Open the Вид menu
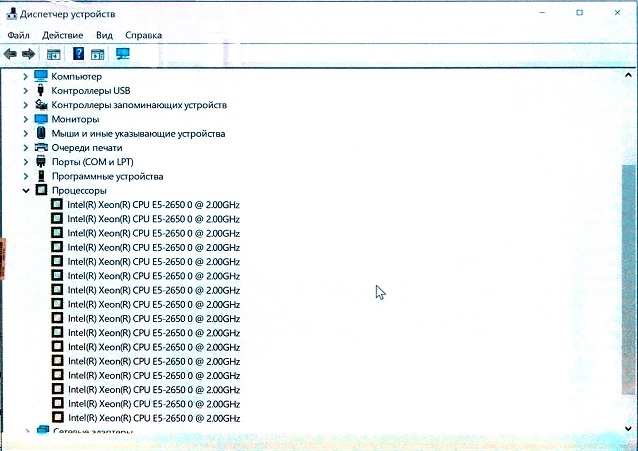This screenshot has height=451, width=638. tap(104, 35)
